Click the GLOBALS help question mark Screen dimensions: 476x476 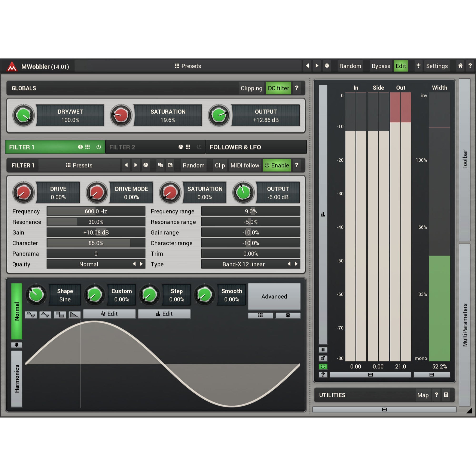297,88
